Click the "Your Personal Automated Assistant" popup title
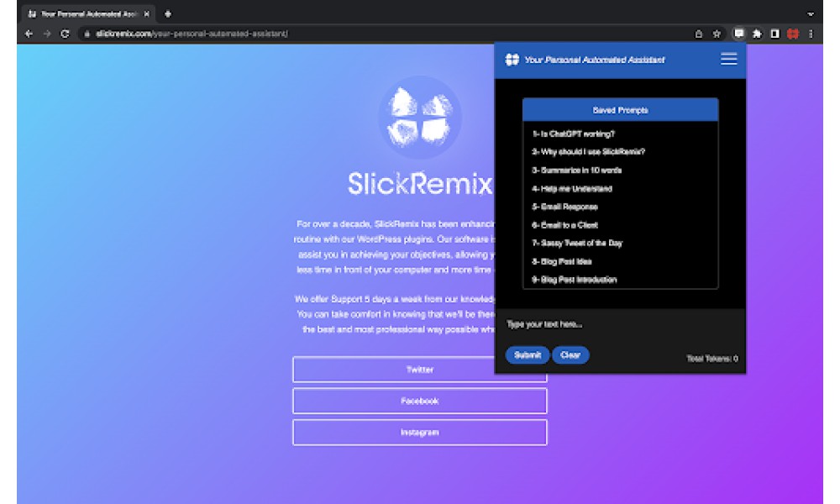The width and height of the screenshot is (840, 504). (595, 60)
